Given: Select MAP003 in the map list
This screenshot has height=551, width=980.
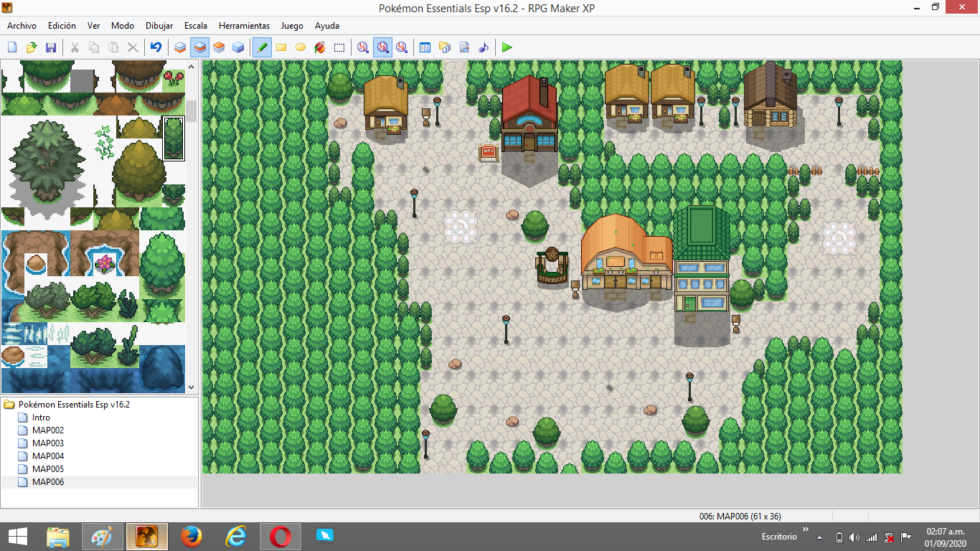Looking at the screenshot, I should (47, 443).
